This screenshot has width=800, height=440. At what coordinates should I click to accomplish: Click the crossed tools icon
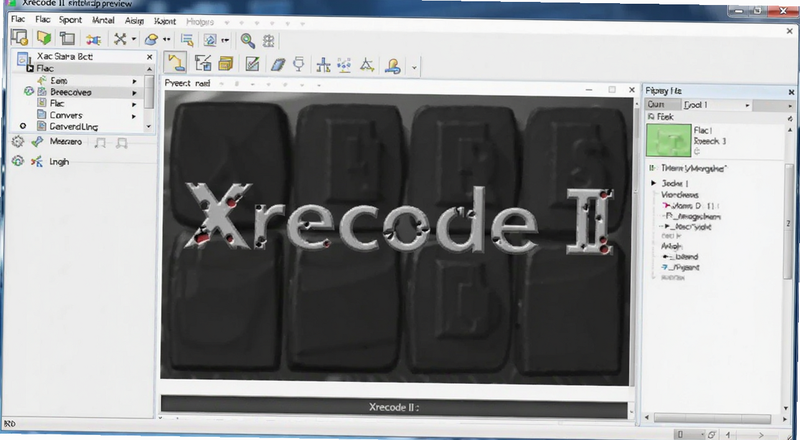tap(120, 39)
